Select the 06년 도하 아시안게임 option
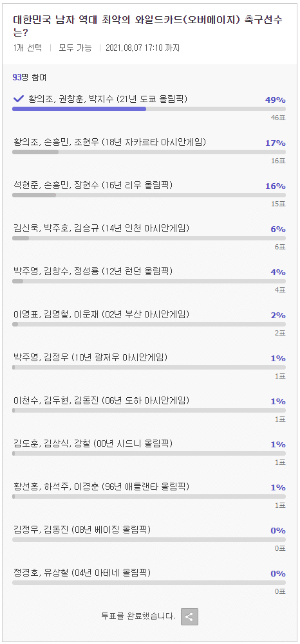 [149, 408]
